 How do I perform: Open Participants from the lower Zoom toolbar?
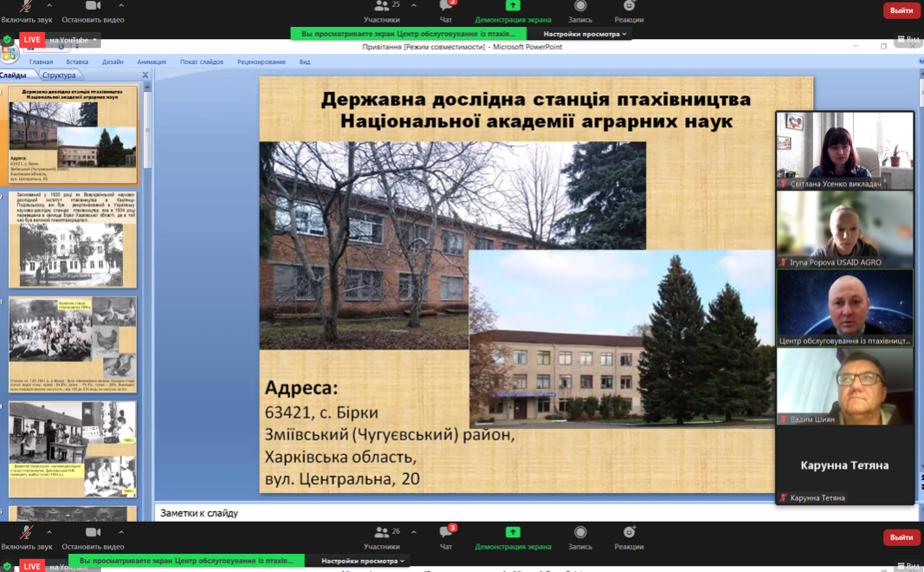tap(382, 537)
